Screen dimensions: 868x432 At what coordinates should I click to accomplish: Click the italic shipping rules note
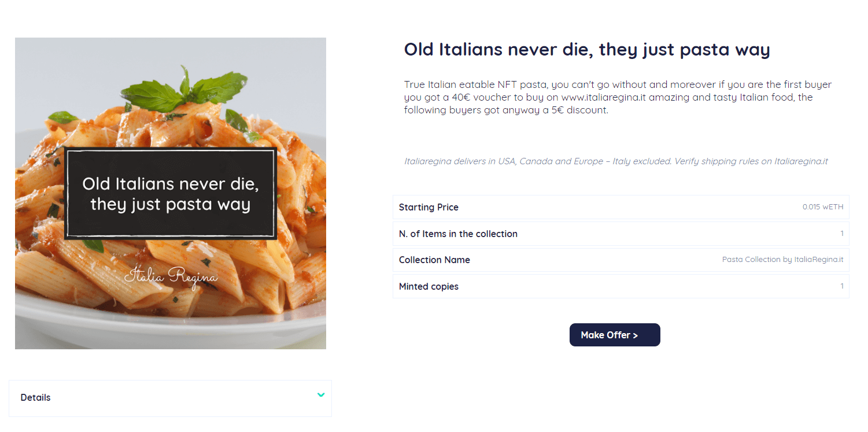[616, 161]
